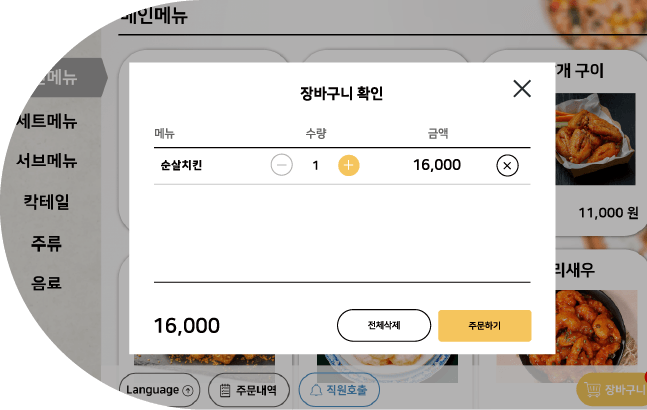
Task: Call staff with 직원호출 bell button
Action: coord(339,390)
